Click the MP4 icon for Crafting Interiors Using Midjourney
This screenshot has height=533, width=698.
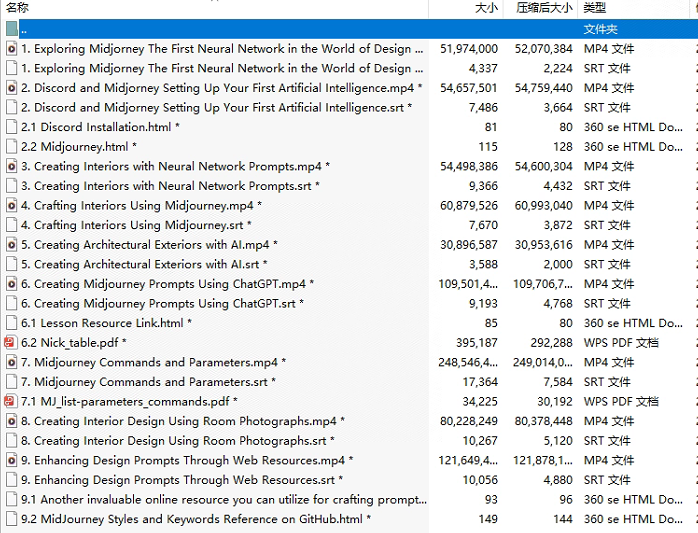point(12,206)
